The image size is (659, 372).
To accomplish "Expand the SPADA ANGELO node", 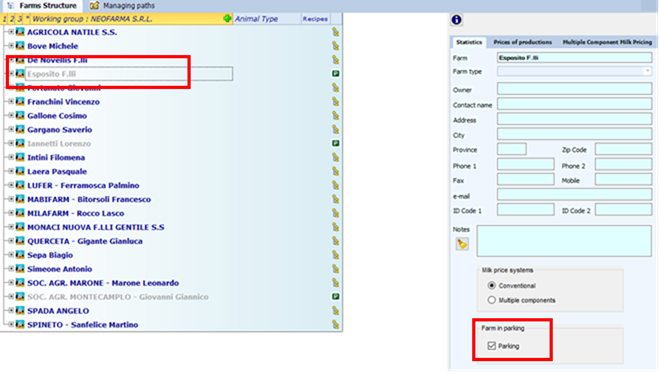I will [11, 311].
